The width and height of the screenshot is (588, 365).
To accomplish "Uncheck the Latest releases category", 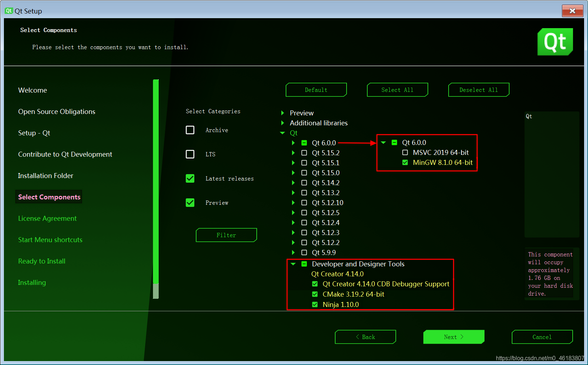I will coord(190,178).
